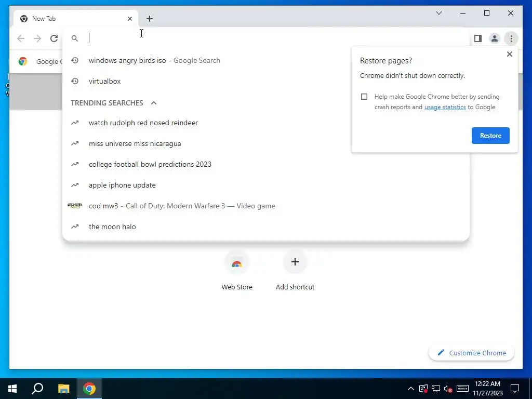Image resolution: width=532 pixels, height=399 pixels.
Task: Open Chrome's three-dot menu
Action: 511,38
